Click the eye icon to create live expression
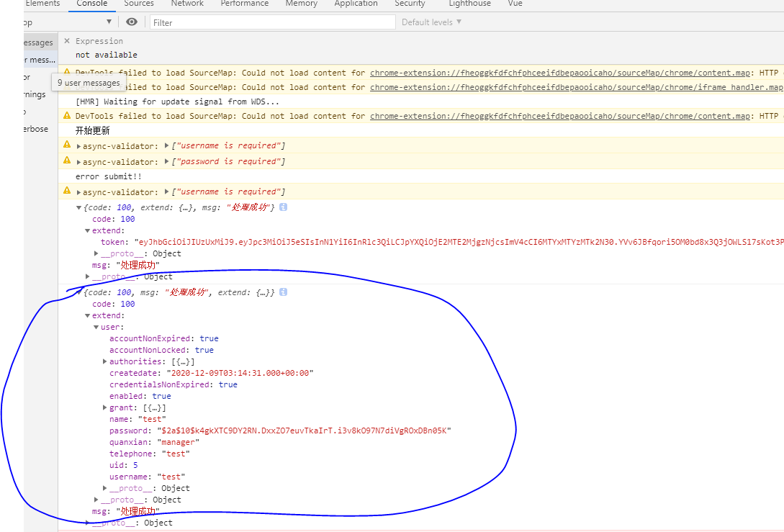This screenshot has width=784, height=532. (x=132, y=22)
